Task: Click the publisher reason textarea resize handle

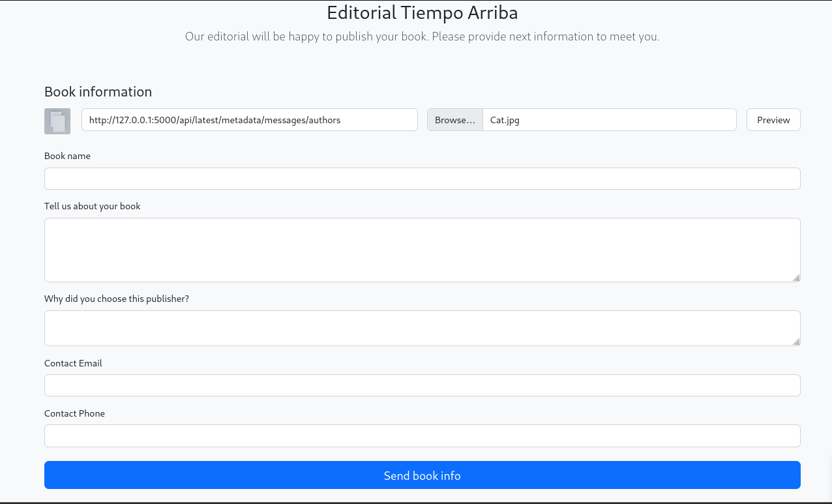Action: click(796, 342)
